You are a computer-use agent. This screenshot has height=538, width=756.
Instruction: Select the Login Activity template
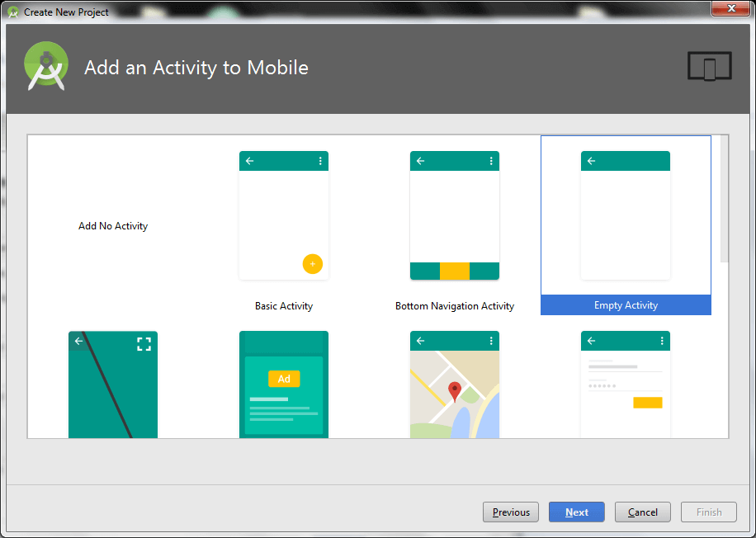(x=625, y=384)
